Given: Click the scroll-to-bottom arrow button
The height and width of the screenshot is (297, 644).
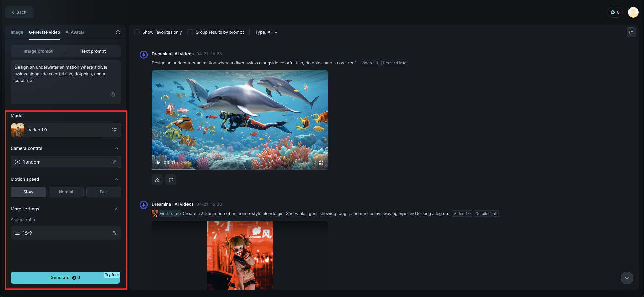Looking at the screenshot, I should [627, 278].
